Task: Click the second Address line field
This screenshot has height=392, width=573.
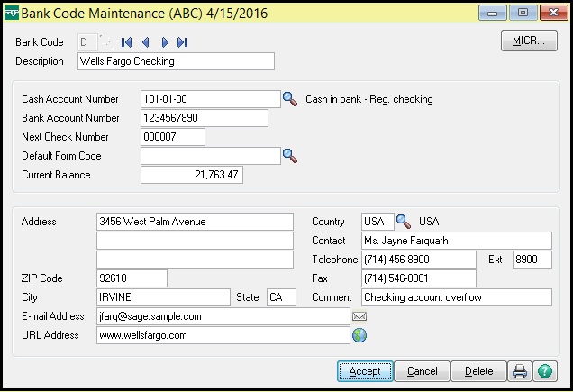Action: 195,241
